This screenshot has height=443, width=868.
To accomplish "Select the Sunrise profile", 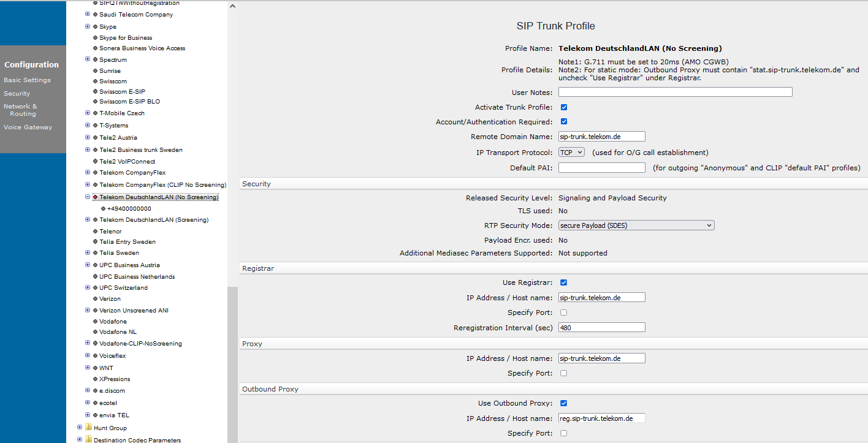I will pos(110,71).
